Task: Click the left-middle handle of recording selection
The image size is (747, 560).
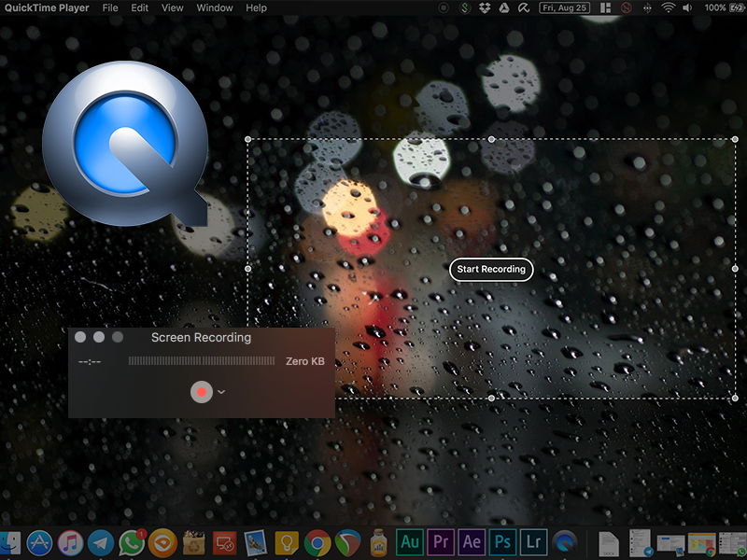Action: [x=247, y=269]
